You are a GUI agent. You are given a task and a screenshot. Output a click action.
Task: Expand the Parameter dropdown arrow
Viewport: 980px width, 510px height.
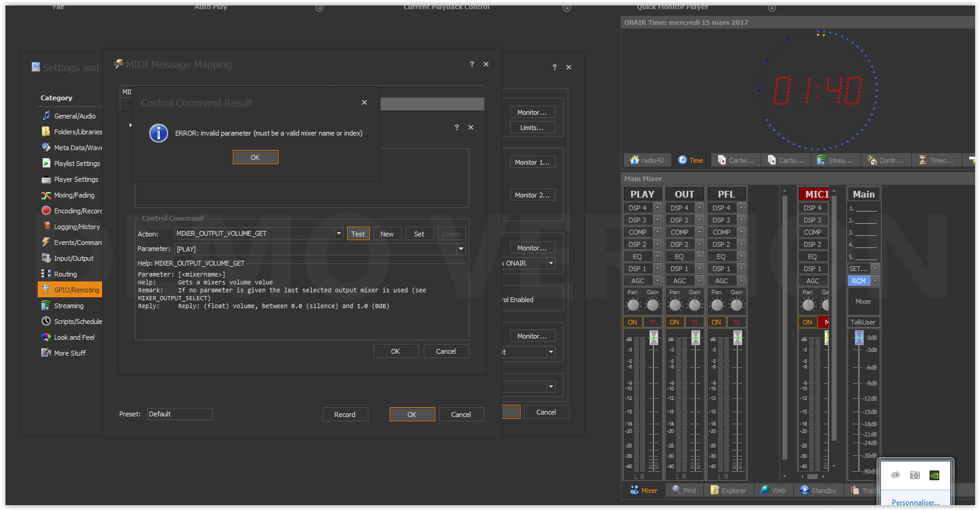(461, 249)
